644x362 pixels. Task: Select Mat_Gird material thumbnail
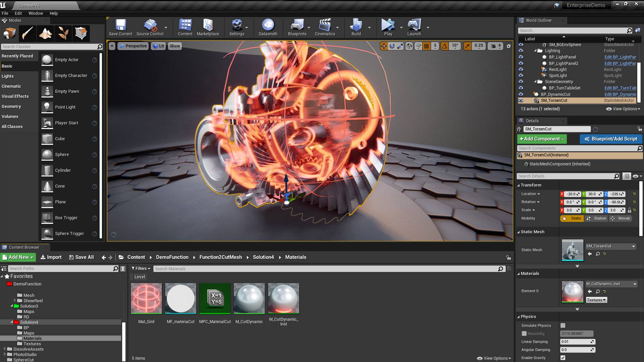click(146, 298)
